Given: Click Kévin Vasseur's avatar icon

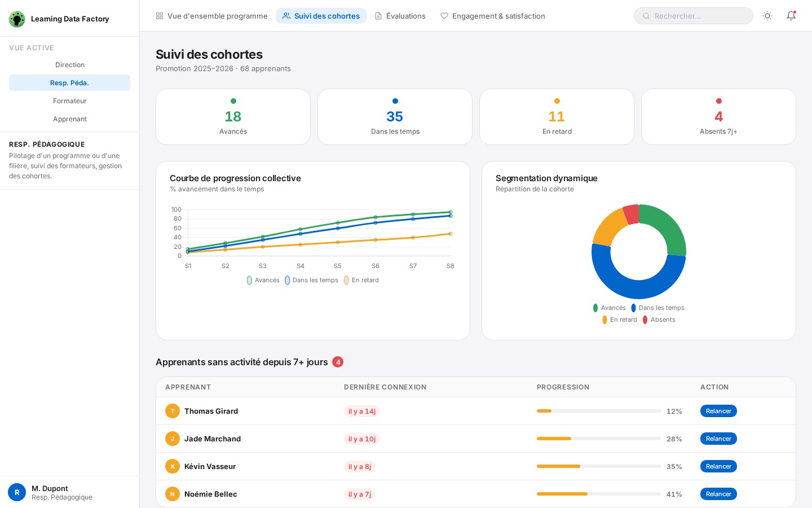Looking at the screenshot, I should (x=173, y=466).
